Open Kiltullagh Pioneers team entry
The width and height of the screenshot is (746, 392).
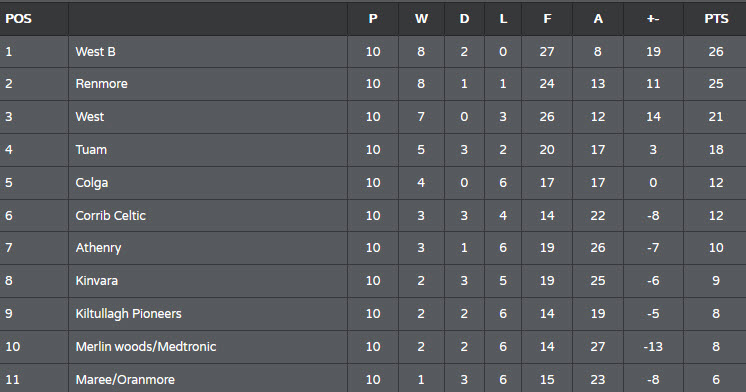coord(128,314)
